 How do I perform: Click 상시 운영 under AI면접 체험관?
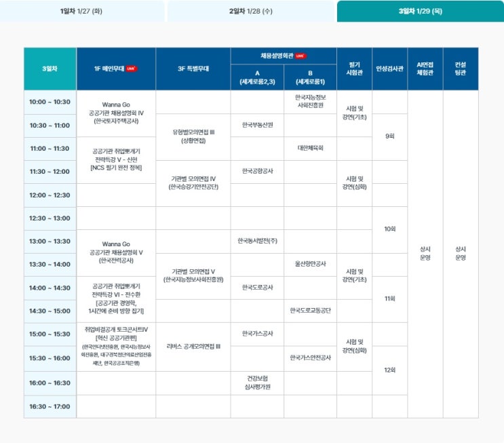pos(425,254)
